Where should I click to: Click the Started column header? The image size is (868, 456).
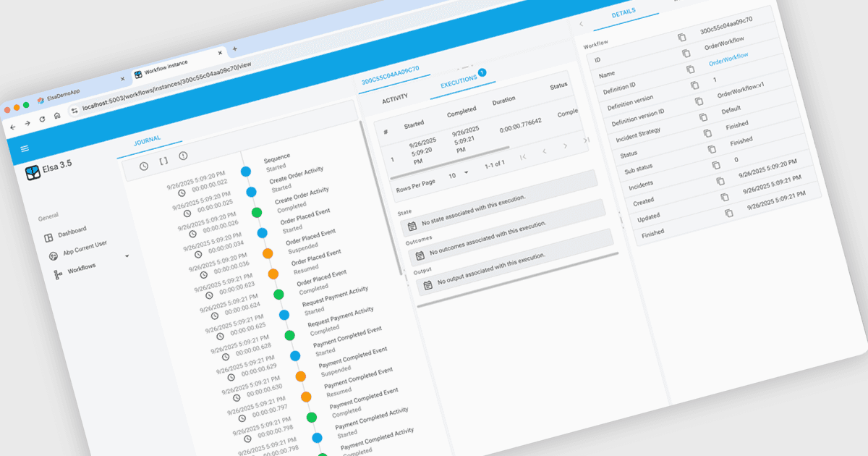[414, 124]
